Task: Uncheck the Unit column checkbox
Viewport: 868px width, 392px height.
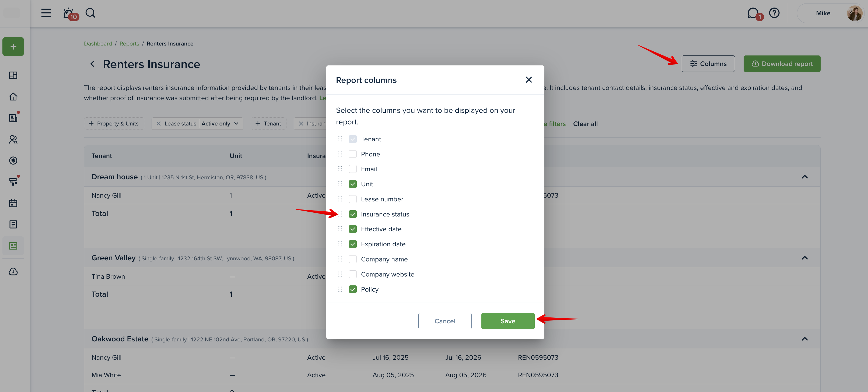Action: (352, 184)
